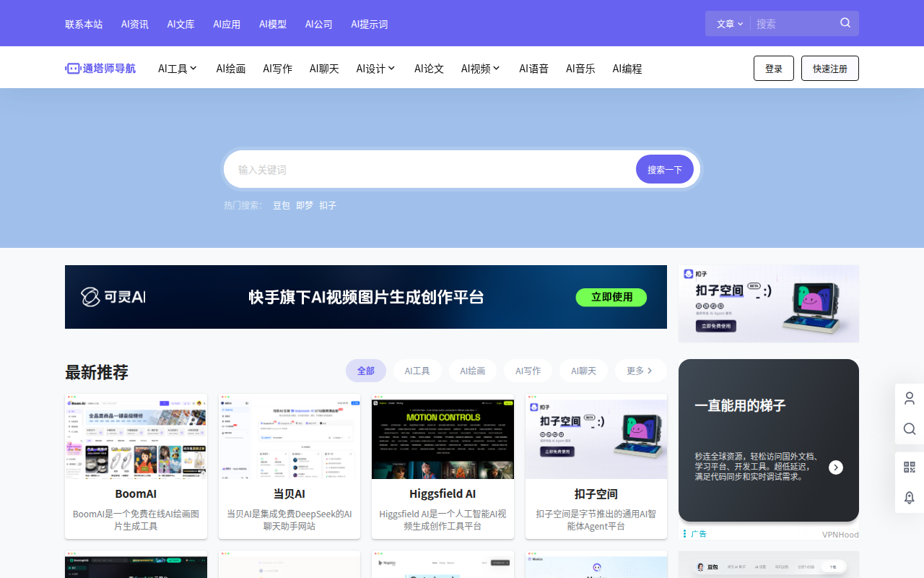924x578 pixels.
Task: Click the notification bell icon in right sidebar
Action: 910,498
